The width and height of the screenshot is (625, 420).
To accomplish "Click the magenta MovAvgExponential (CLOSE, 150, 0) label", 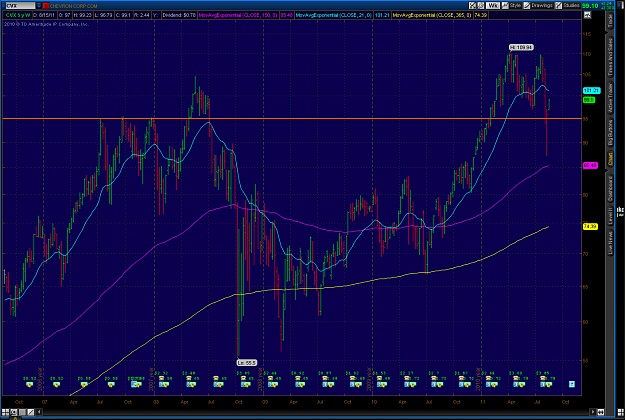I will coord(239,15).
